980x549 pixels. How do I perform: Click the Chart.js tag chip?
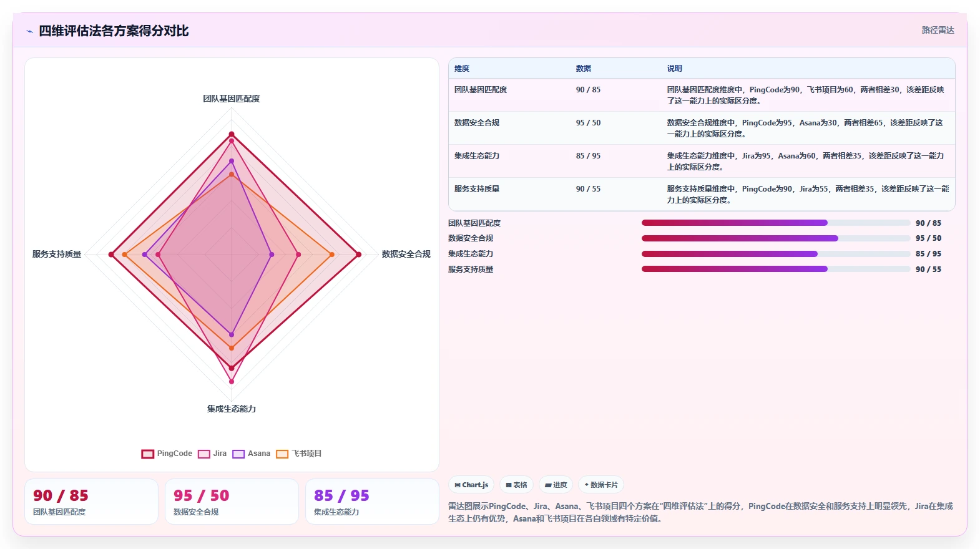click(471, 485)
